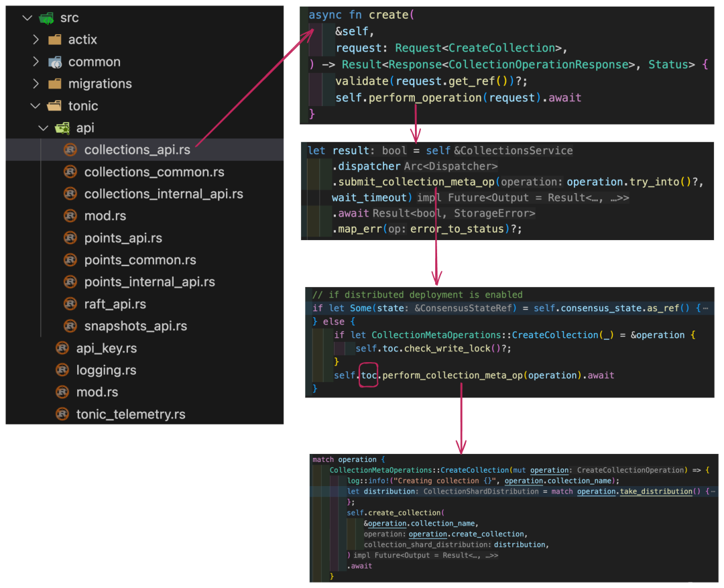The height and width of the screenshot is (588, 724).
Task: Click the src folder icon
Action: pos(47,18)
